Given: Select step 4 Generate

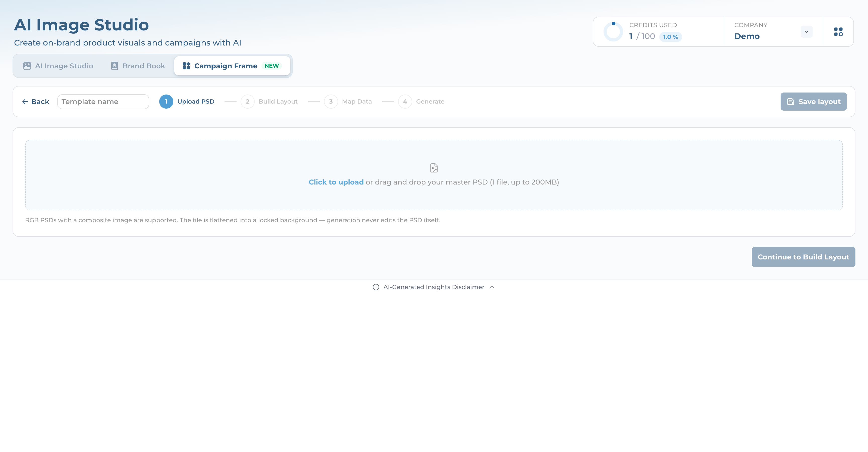Looking at the screenshot, I should [421, 102].
